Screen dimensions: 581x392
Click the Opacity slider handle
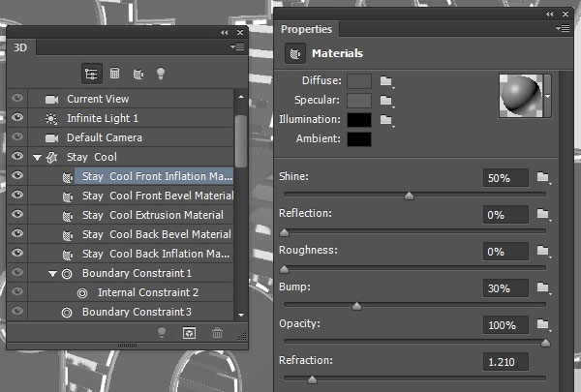tap(545, 343)
